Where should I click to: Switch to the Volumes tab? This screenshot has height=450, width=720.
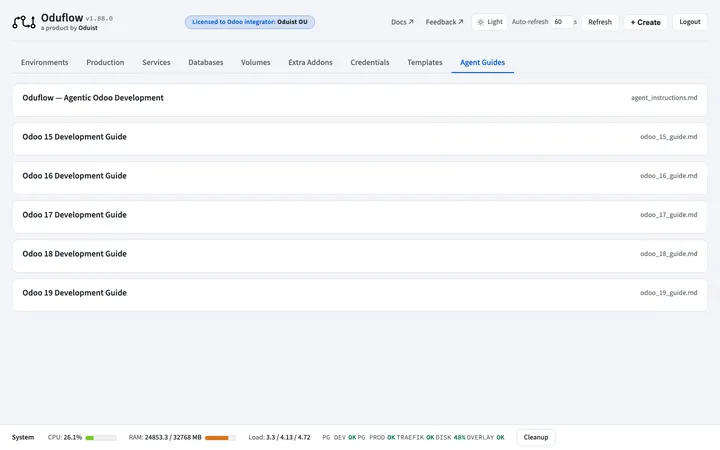click(256, 62)
